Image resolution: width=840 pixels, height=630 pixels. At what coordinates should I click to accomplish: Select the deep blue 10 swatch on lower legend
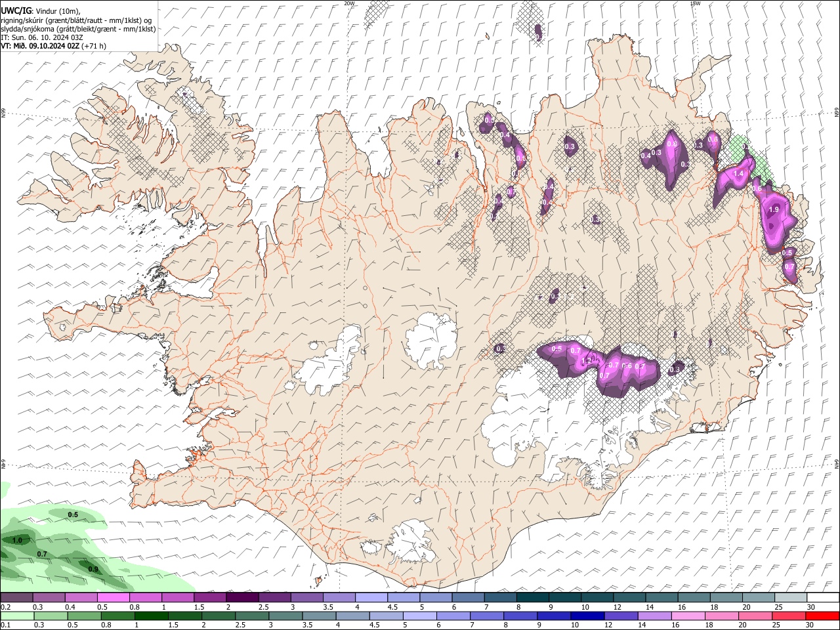click(587, 616)
